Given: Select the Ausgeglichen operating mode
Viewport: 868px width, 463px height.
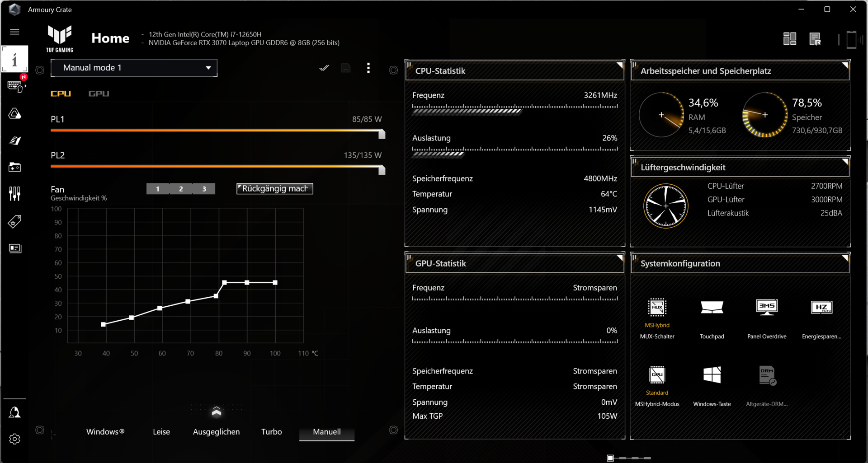Looking at the screenshot, I should [x=217, y=432].
